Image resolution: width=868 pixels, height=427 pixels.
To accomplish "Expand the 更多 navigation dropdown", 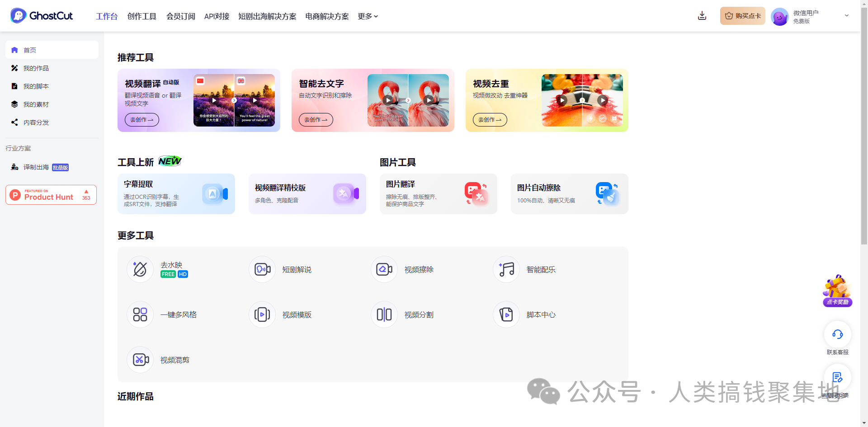I will (367, 16).
